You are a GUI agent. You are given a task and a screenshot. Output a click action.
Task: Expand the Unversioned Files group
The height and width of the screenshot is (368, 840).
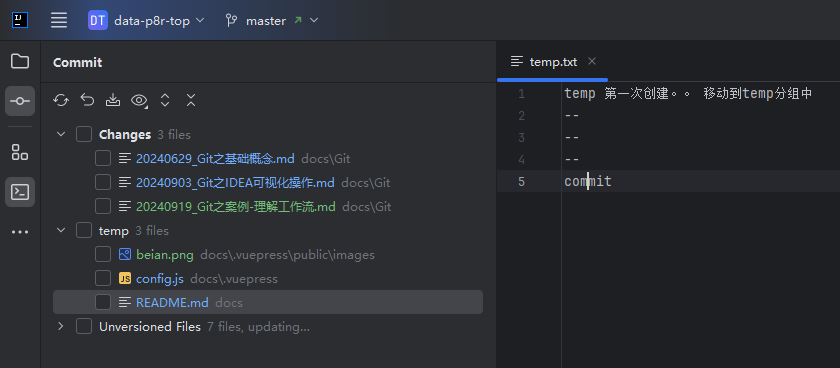(x=61, y=326)
